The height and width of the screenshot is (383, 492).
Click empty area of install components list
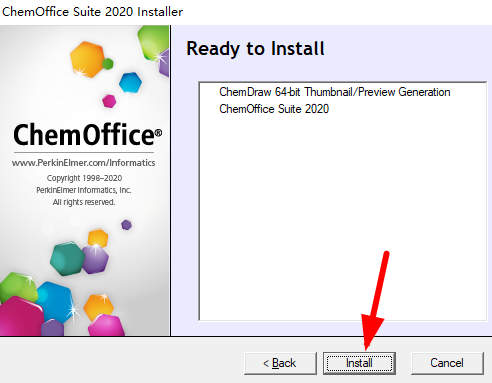(x=343, y=217)
